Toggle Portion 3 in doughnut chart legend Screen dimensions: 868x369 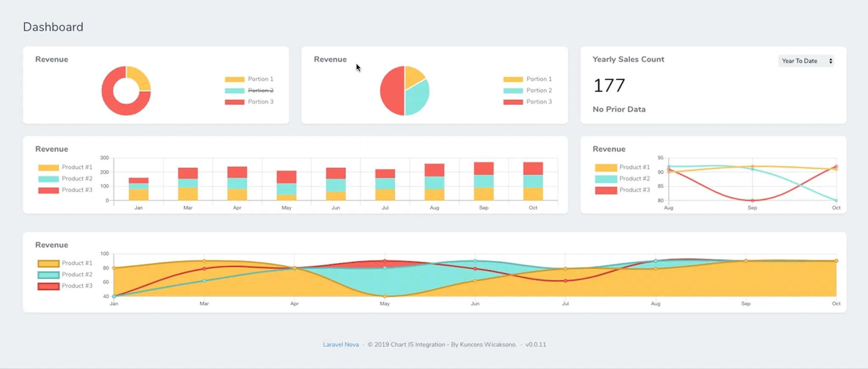point(249,102)
